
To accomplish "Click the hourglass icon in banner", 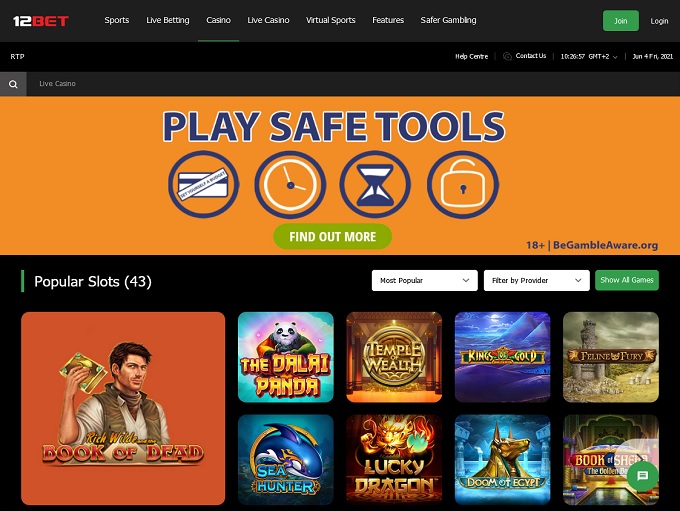I will (x=375, y=184).
